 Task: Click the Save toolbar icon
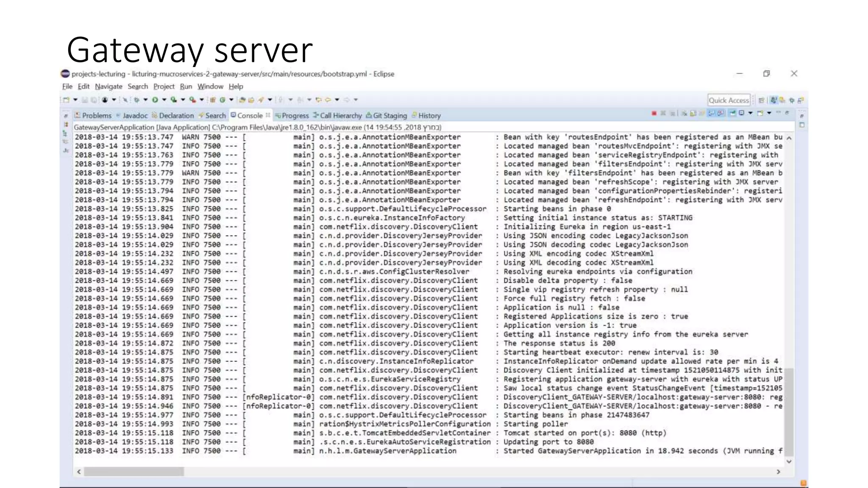pos(85,100)
